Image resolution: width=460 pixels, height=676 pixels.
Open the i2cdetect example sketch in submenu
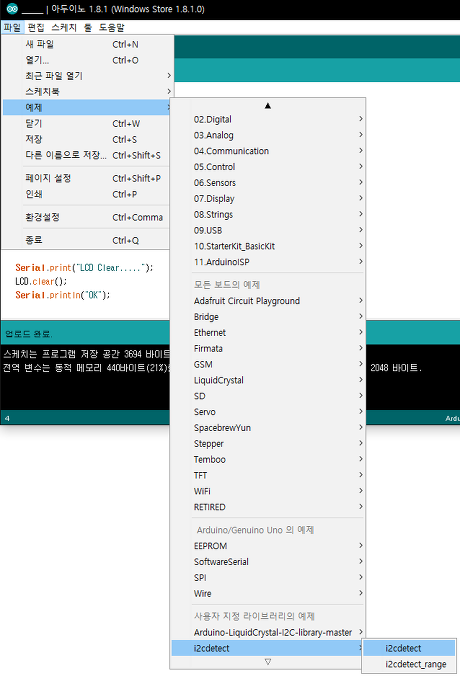tap(409, 648)
